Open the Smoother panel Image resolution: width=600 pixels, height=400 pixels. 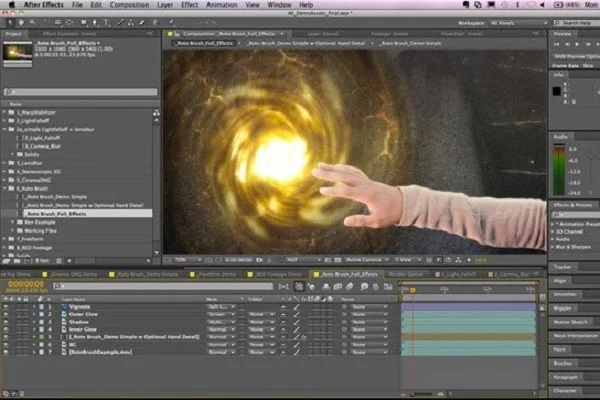(564, 294)
